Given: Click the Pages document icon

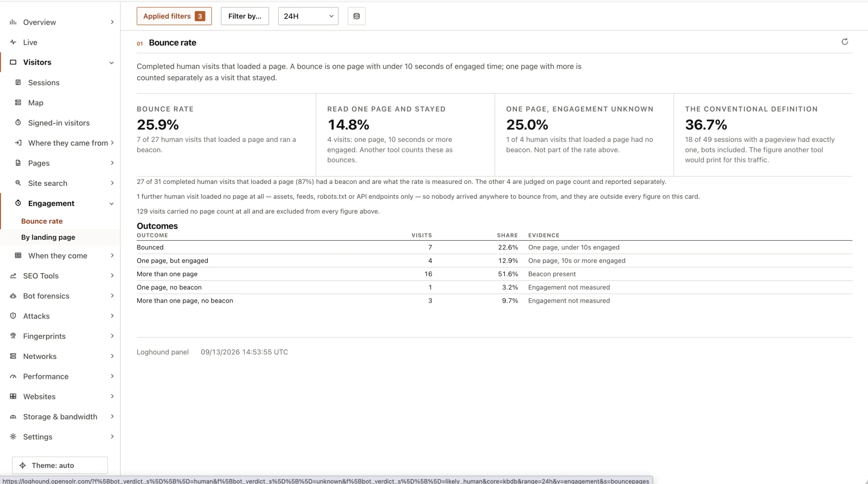Looking at the screenshot, I should tap(18, 163).
